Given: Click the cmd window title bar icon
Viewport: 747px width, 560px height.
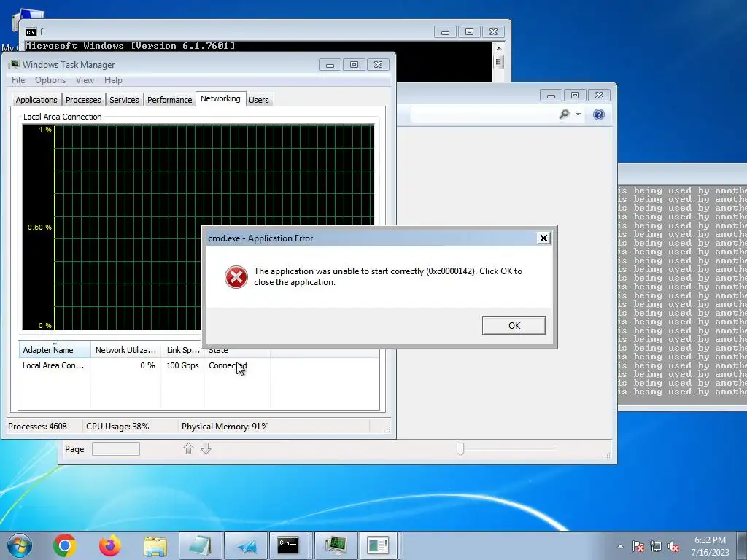Looking at the screenshot, I should 31,32.
